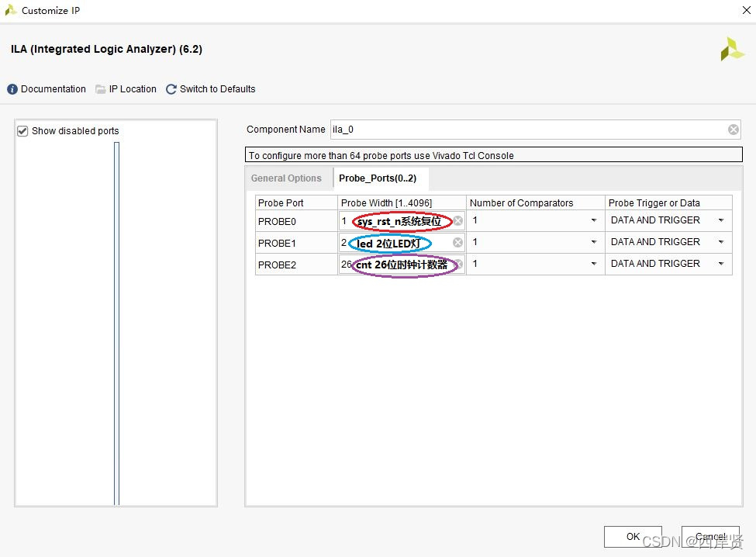Select the PROBE1 row label

(278, 244)
